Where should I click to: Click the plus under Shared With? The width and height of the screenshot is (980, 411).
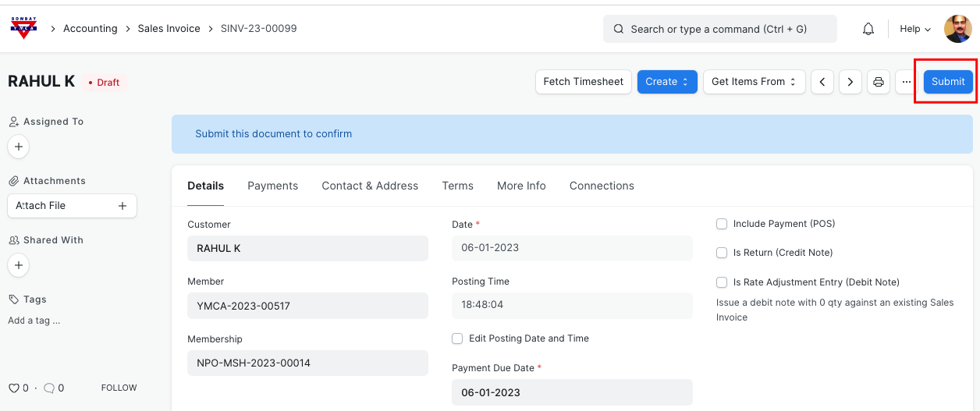coord(19,265)
